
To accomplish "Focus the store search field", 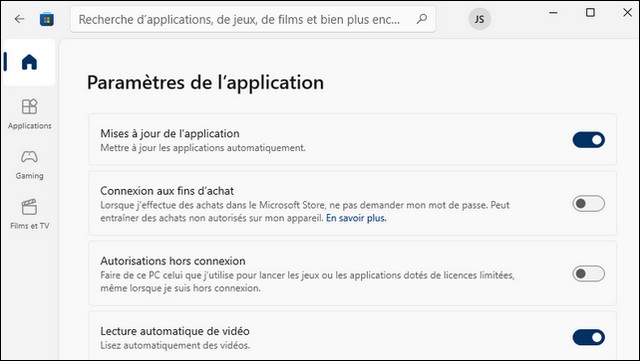I will 253,19.
